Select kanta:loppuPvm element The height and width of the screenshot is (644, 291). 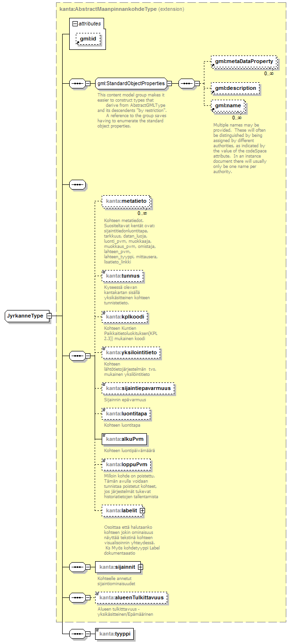pos(126,465)
